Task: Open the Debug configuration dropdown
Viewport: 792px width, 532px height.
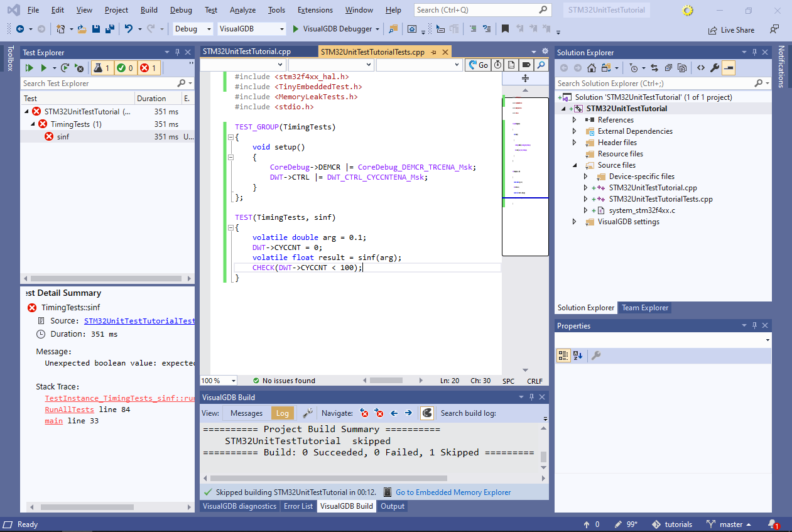Action: [193, 29]
